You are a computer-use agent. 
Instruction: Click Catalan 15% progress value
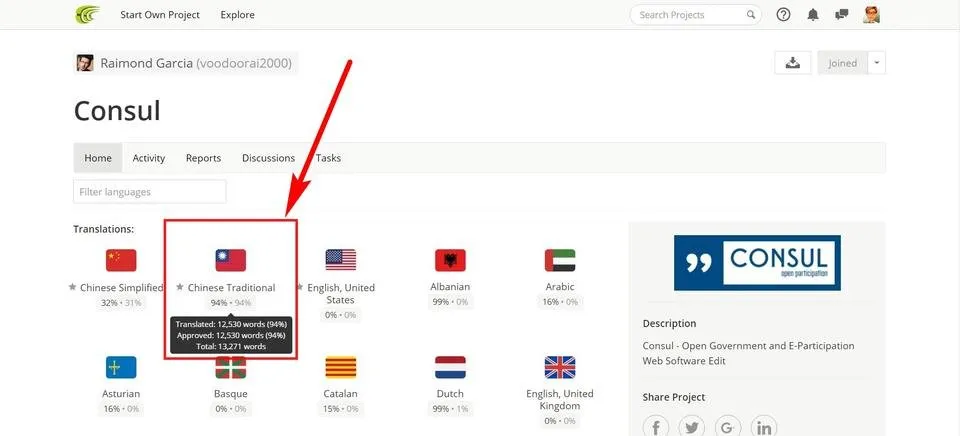point(332,408)
